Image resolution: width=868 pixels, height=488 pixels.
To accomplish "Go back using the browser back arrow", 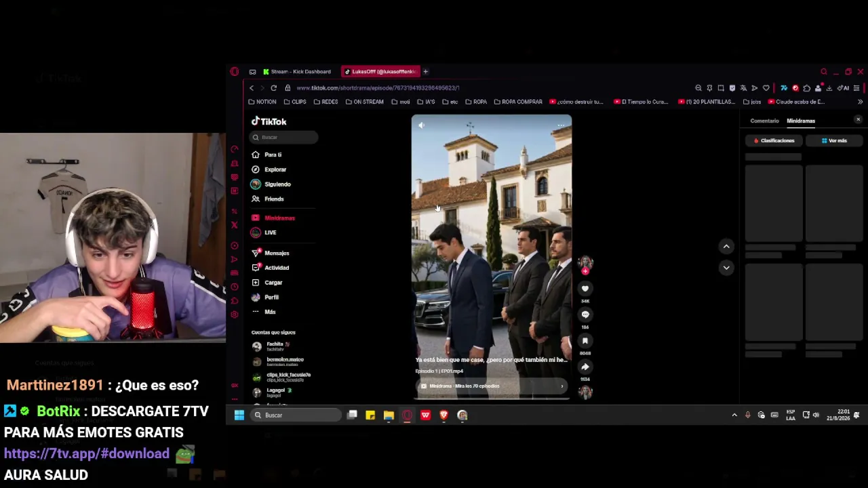I will pos(251,88).
